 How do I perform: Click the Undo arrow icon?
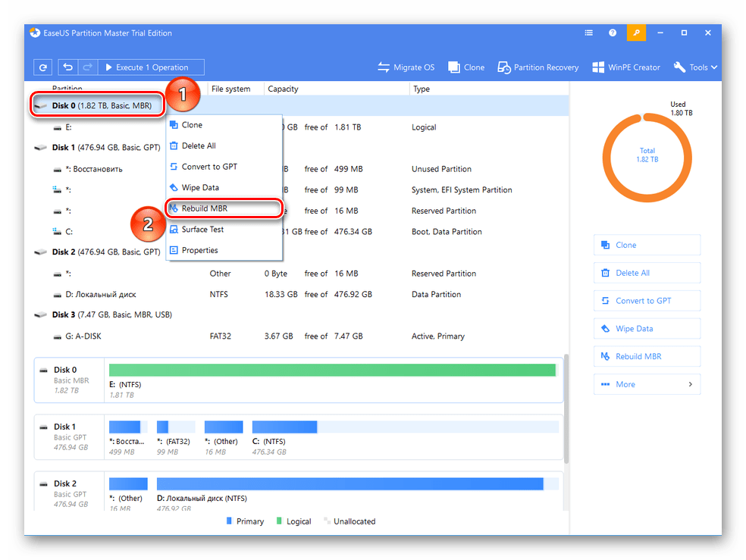pyautogui.click(x=68, y=67)
